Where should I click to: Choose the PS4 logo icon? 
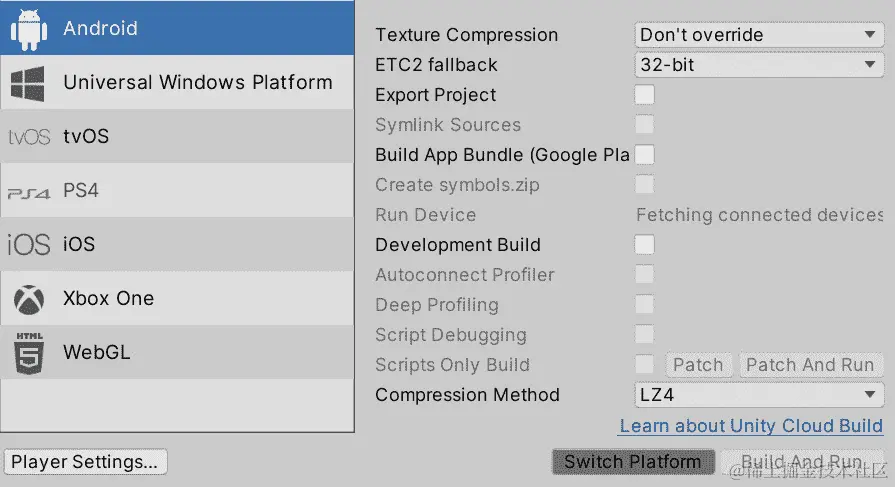29,194
